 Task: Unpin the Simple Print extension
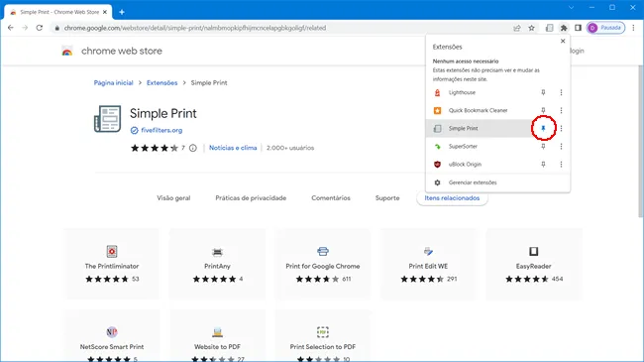click(543, 128)
